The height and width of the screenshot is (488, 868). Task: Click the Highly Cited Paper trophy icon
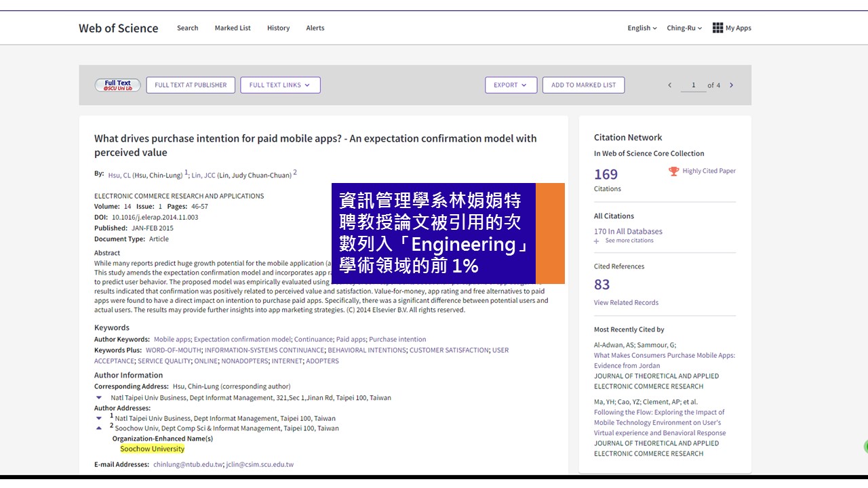pos(673,171)
